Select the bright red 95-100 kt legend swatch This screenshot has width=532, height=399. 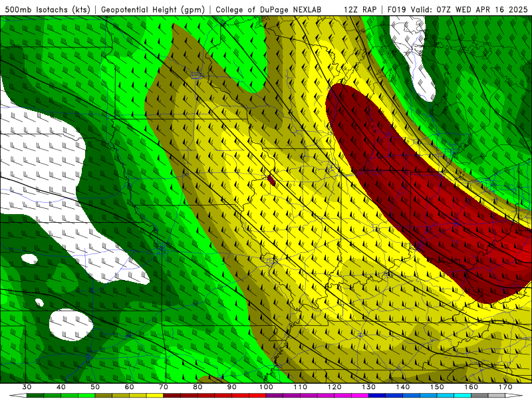(257, 395)
